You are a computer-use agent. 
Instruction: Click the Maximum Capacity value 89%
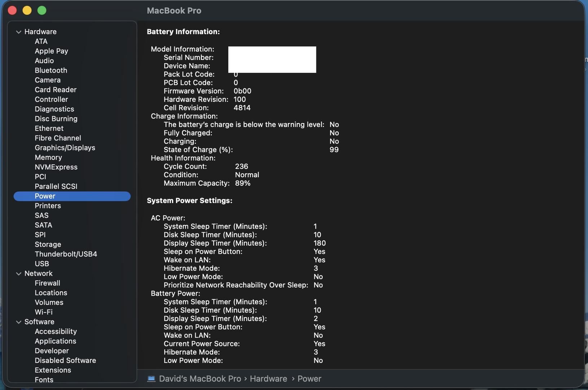tap(243, 183)
